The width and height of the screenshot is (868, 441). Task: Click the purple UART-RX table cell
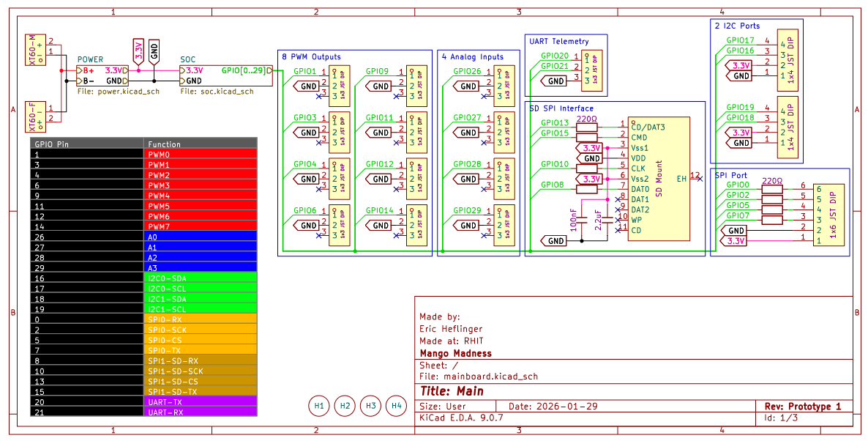tap(200, 412)
